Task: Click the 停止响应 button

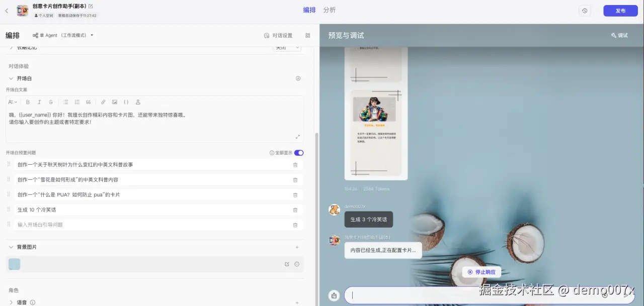Action: point(481,272)
